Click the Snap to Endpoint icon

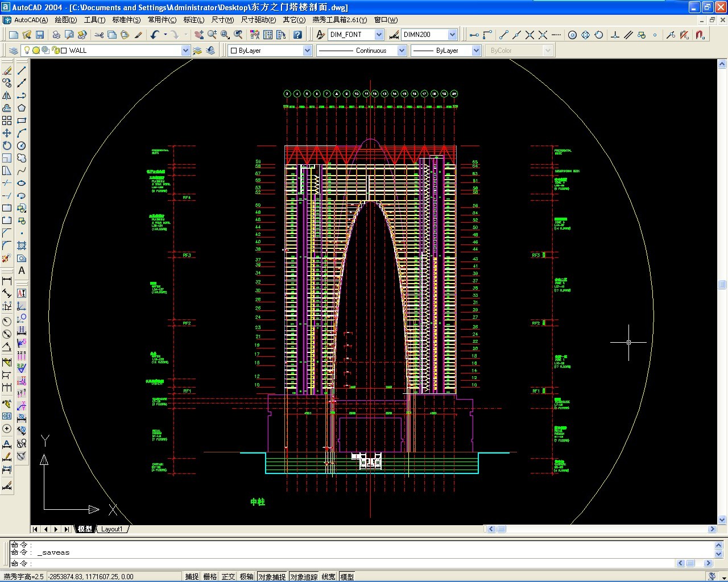[x=503, y=35]
